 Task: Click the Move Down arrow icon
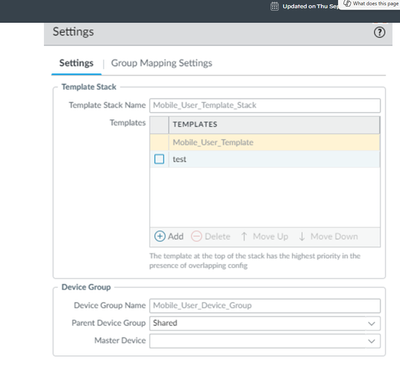tap(302, 236)
